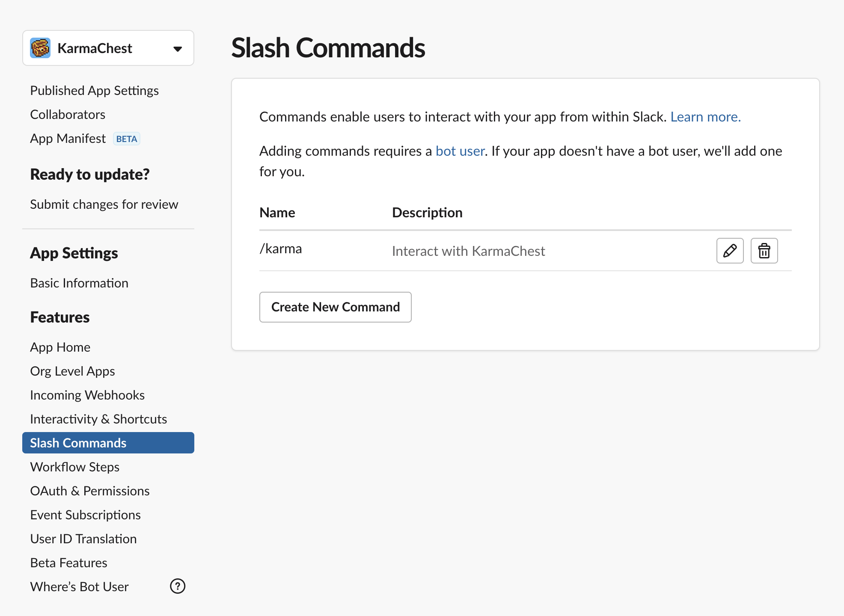Select Submit changes for review
This screenshot has height=616, width=844.
[x=104, y=204]
